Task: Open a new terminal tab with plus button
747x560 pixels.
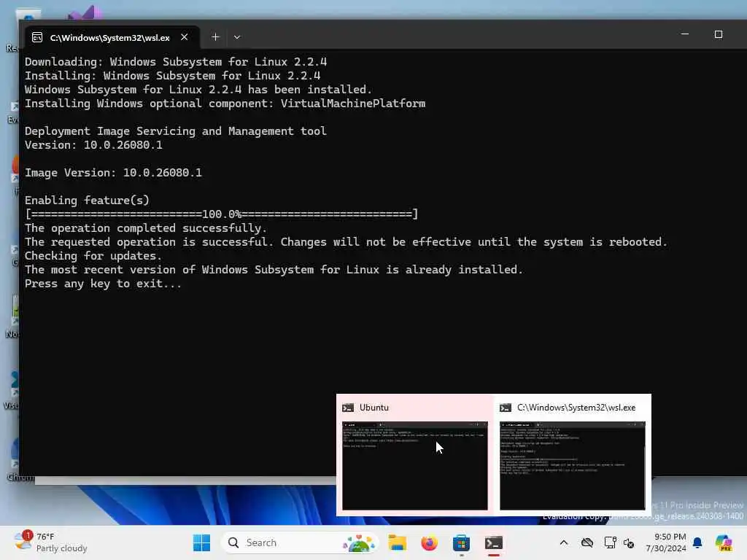Action: click(x=215, y=37)
